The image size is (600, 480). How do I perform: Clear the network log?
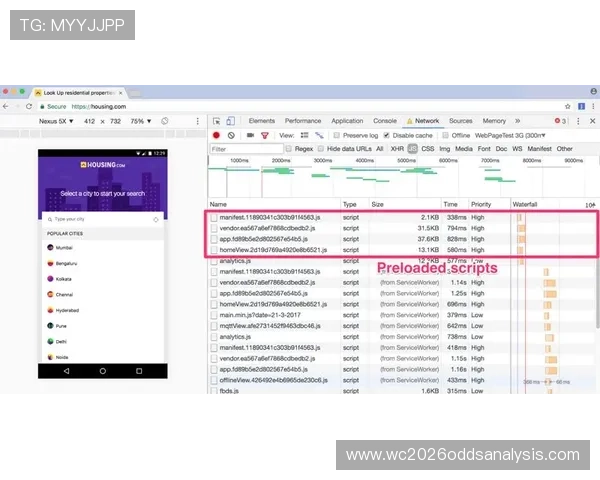(x=231, y=135)
